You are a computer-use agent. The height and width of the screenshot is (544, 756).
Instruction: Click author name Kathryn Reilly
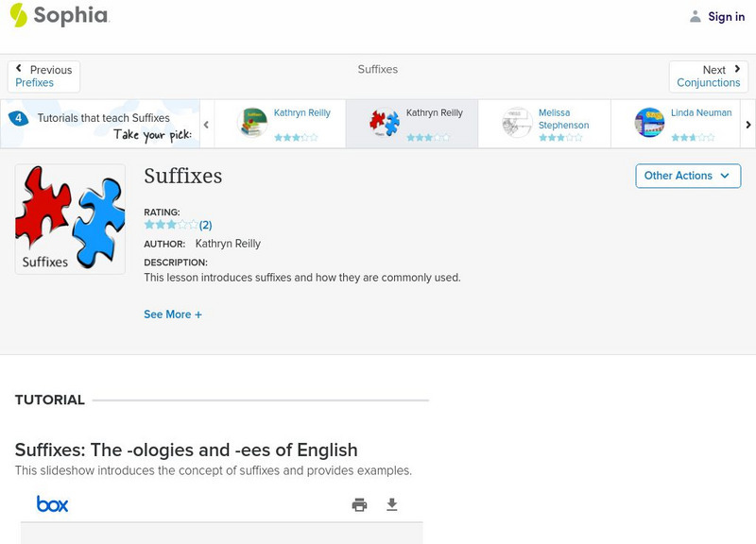click(228, 243)
